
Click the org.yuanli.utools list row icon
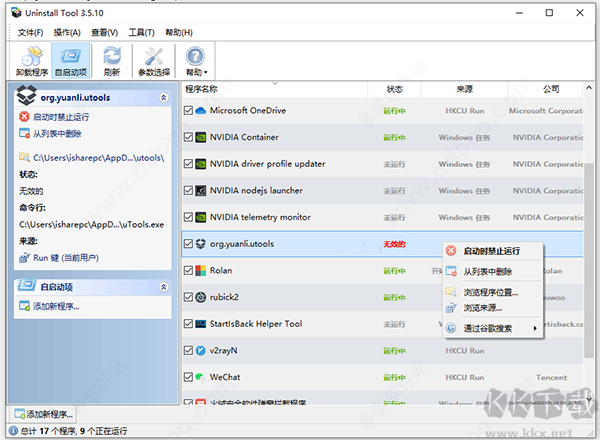click(201, 244)
